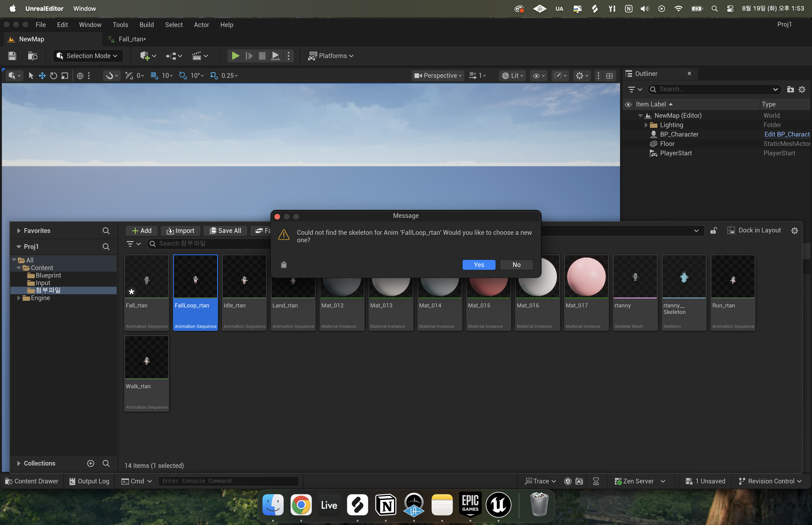
Task: Select the Walk_rtan animation asset
Action: coord(147,373)
